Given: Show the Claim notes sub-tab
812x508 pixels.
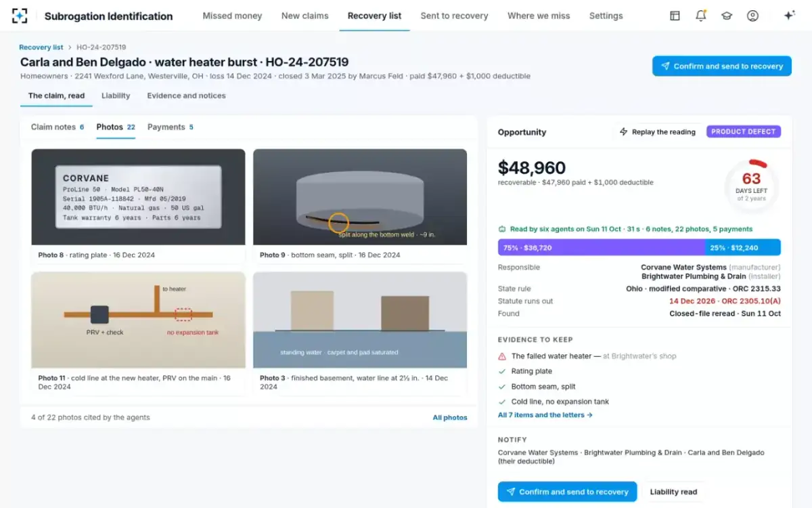Looking at the screenshot, I should tap(58, 127).
